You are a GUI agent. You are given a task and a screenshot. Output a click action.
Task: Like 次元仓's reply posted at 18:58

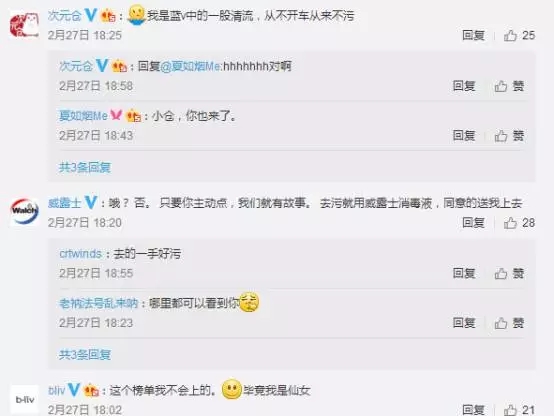coord(509,86)
